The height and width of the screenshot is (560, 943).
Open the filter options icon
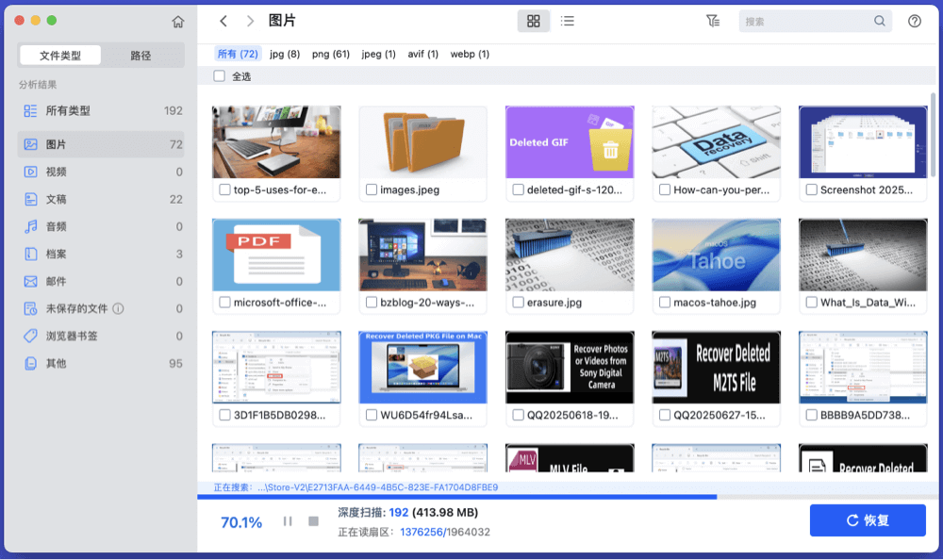[712, 21]
